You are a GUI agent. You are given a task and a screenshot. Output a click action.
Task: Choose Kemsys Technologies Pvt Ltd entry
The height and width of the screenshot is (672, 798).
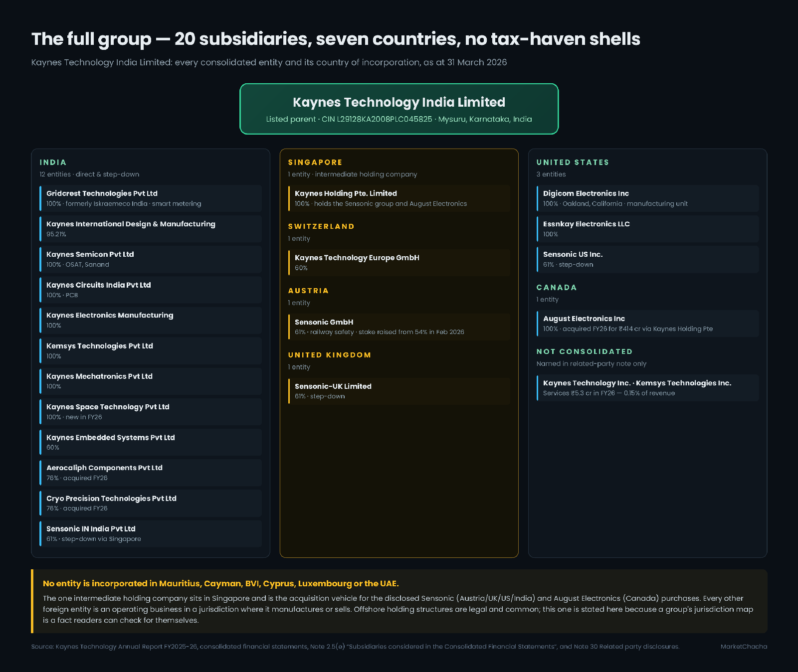tap(151, 351)
